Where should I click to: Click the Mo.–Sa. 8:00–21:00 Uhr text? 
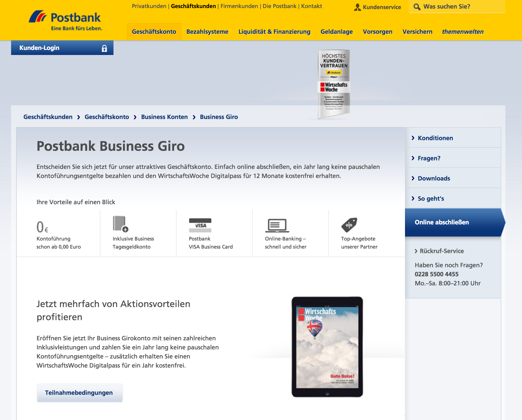pos(448,283)
